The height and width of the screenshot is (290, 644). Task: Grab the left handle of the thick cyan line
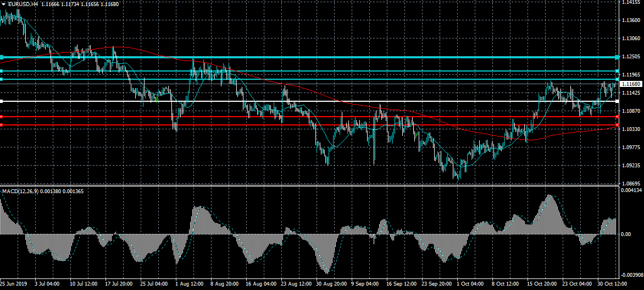coord(2,57)
